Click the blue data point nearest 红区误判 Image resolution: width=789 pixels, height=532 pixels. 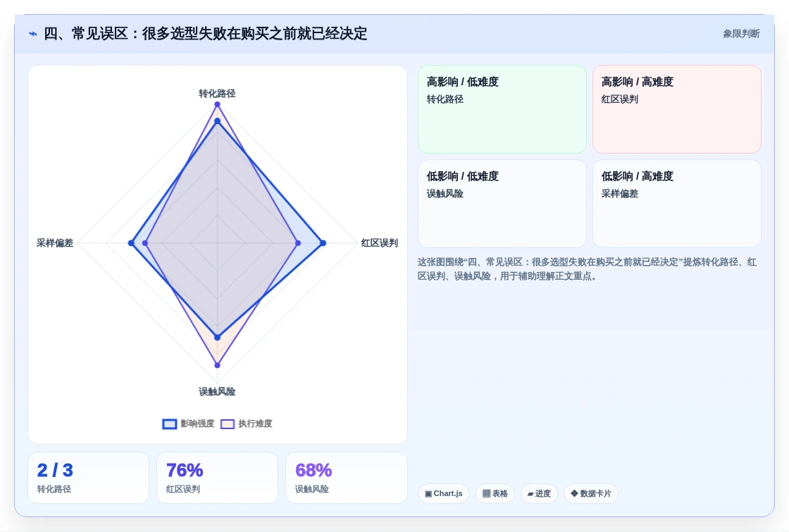pos(323,243)
